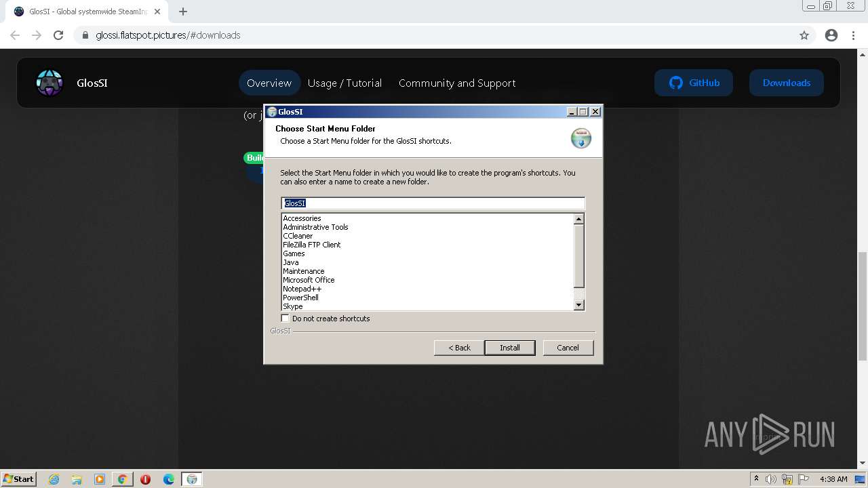Select Accessories in the folder list
The width and height of the screenshot is (868, 488).
(x=302, y=218)
